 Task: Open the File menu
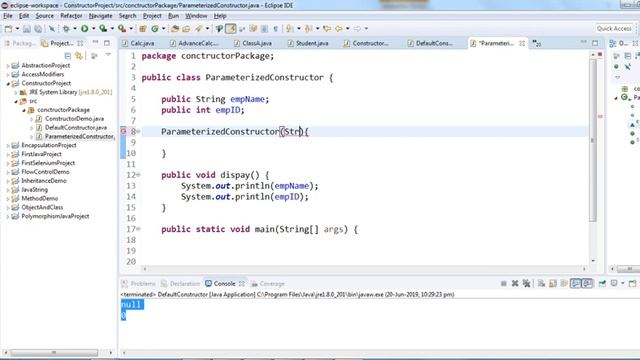click(x=8, y=16)
